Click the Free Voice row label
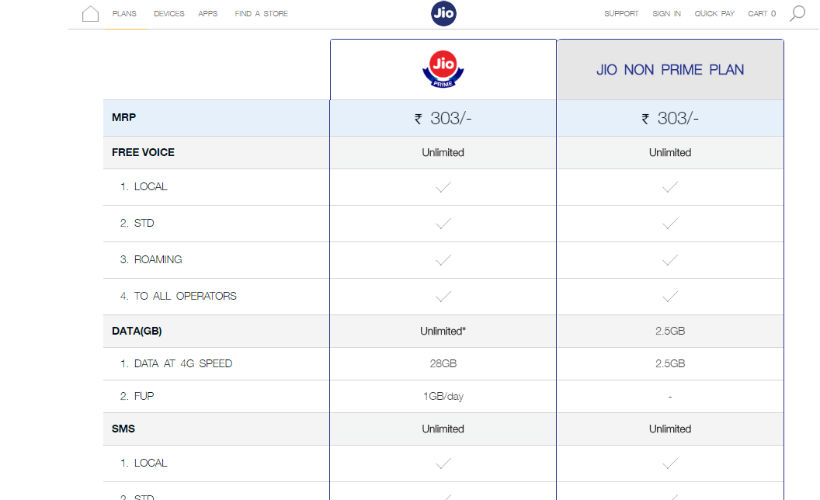 [143, 152]
